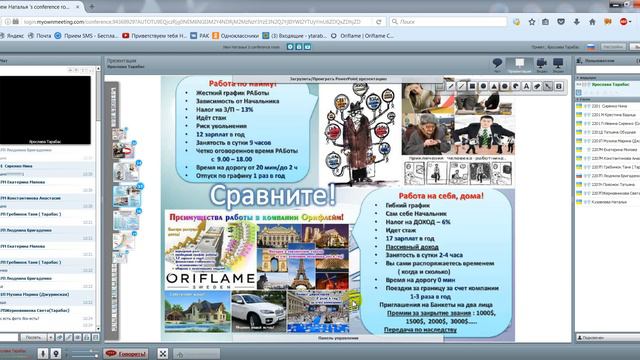Select the straight line drawing tool

tap(461, 86)
